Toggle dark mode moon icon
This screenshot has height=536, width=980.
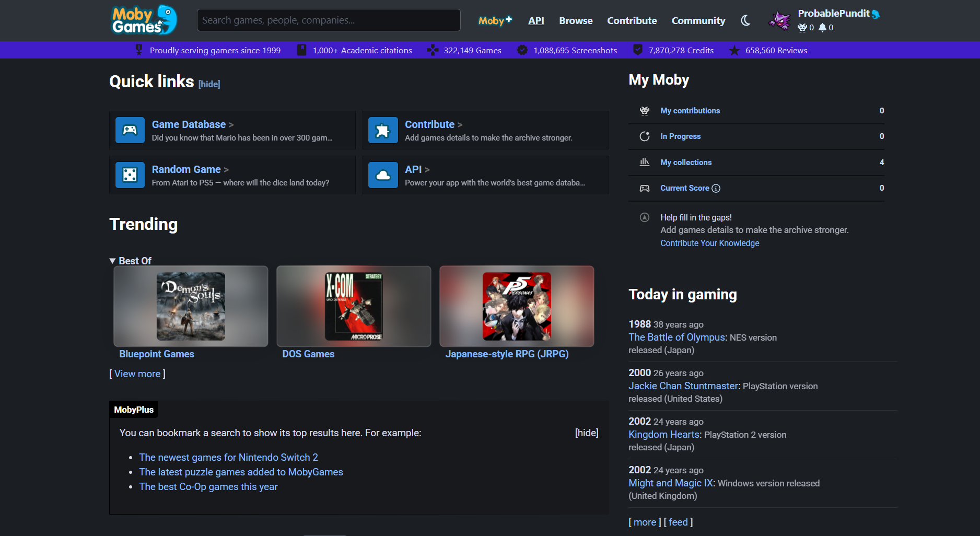[x=745, y=20]
